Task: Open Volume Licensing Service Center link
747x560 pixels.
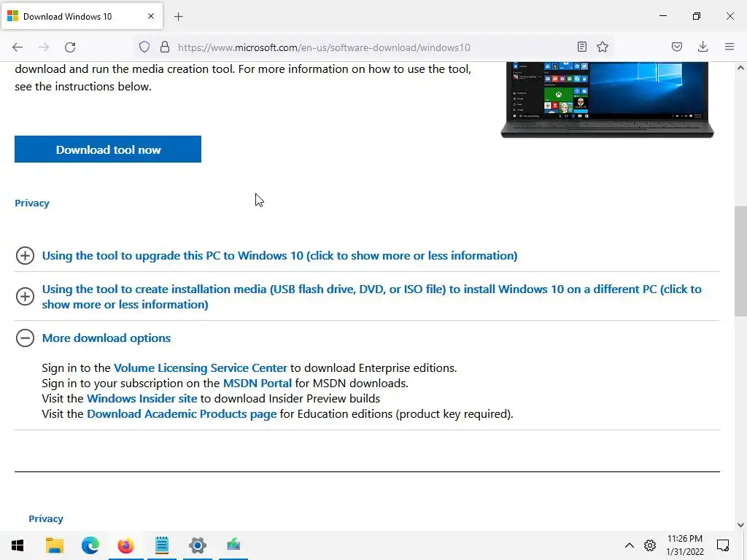Action: (201, 368)
